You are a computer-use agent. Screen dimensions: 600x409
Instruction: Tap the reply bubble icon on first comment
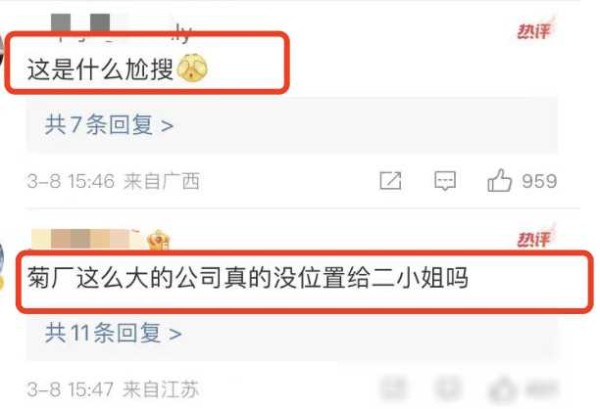(x=445, y=180)
